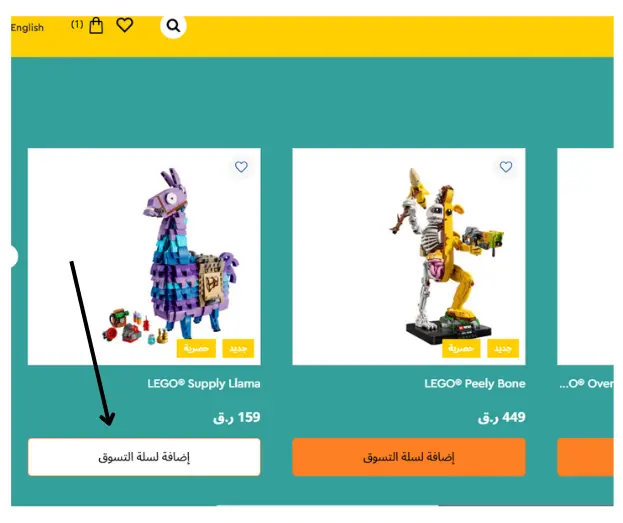Open the shopping bag cart icon
The image size is (623, 523).
point(96,25)
